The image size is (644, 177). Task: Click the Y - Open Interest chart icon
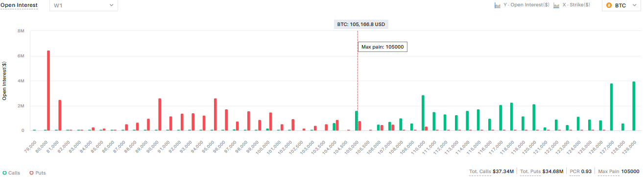click(x=498, y=5)
